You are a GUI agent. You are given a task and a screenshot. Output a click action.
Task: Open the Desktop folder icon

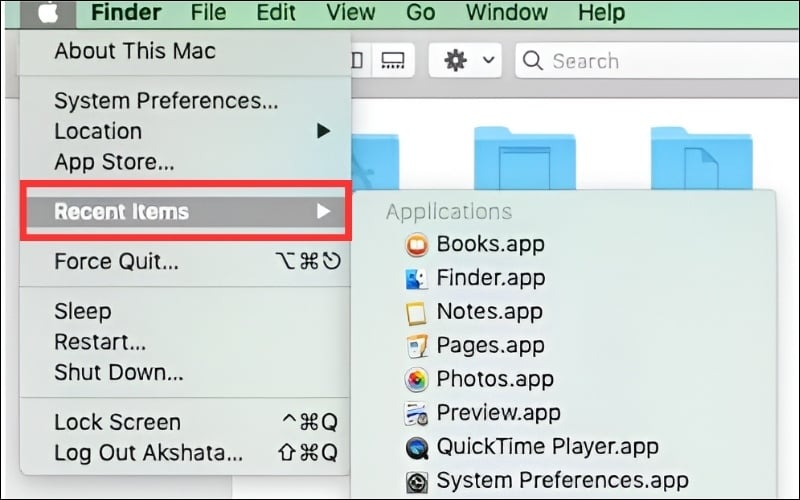[x=524, y=158]
